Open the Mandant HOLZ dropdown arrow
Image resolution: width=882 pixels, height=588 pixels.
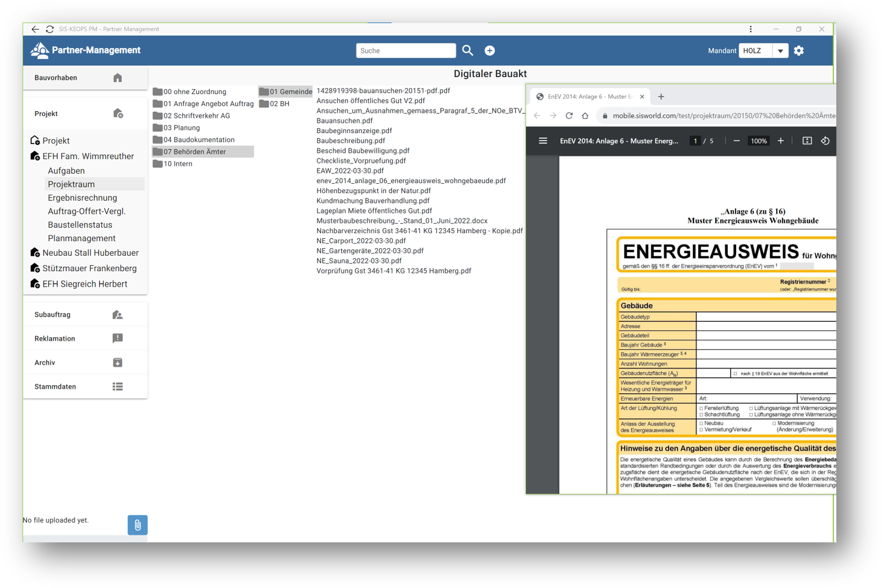[x=780, y=51]
